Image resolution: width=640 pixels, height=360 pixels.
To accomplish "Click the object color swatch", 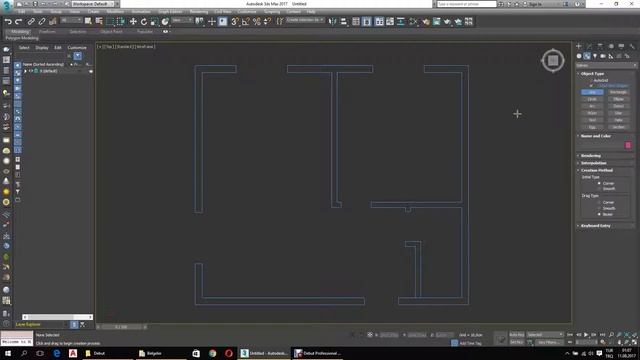I will pyautogui.click(x=628, y=145).
